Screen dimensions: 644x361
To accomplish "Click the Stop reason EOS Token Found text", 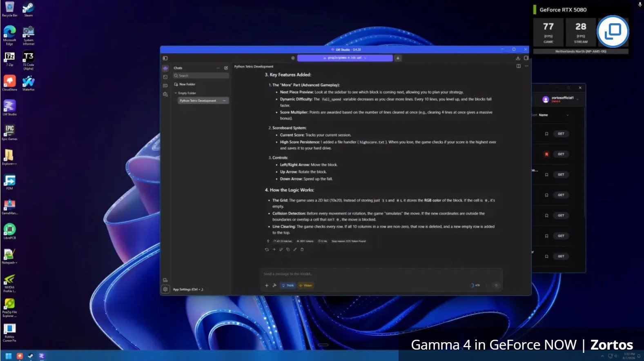I will pos(348,241).
